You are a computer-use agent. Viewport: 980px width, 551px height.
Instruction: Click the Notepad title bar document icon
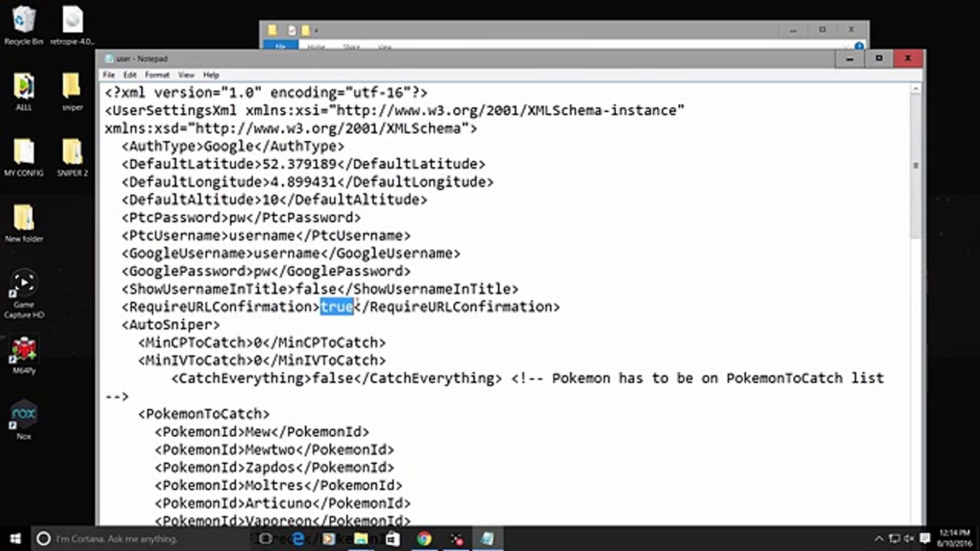click(109, 59)
